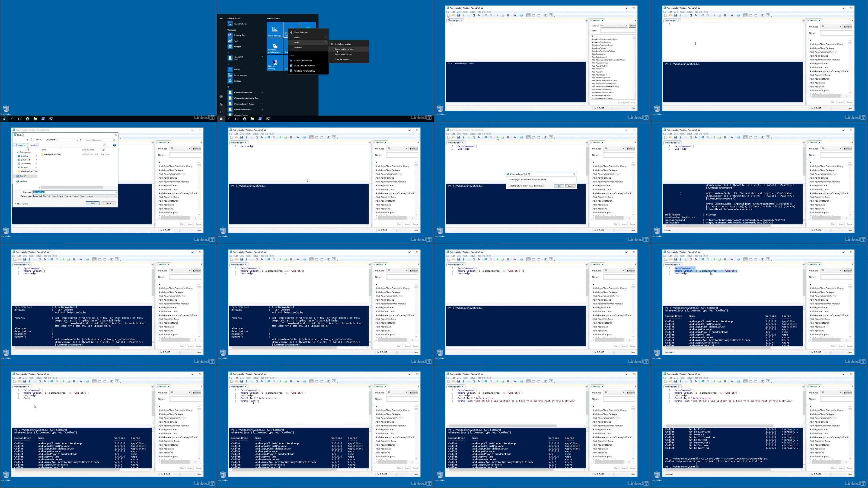Click OK in the script will be saved dialog
This screenshot has height=488, width=868.
pos(559,186)
